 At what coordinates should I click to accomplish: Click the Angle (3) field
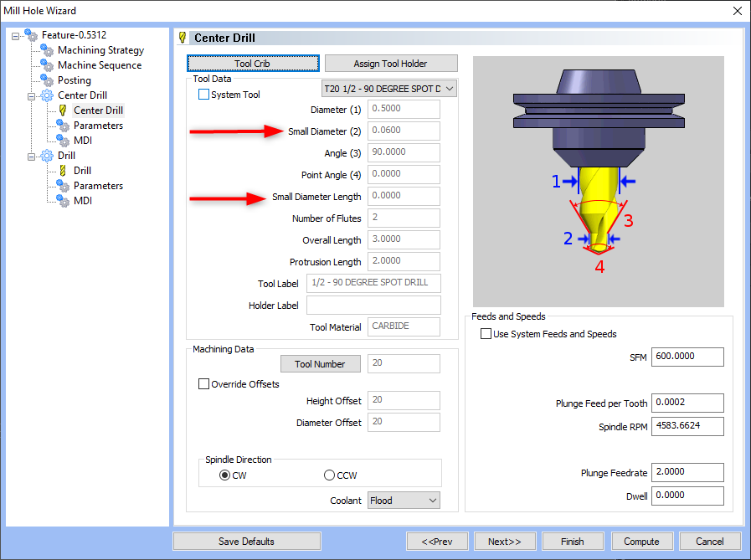click(404, 153)
